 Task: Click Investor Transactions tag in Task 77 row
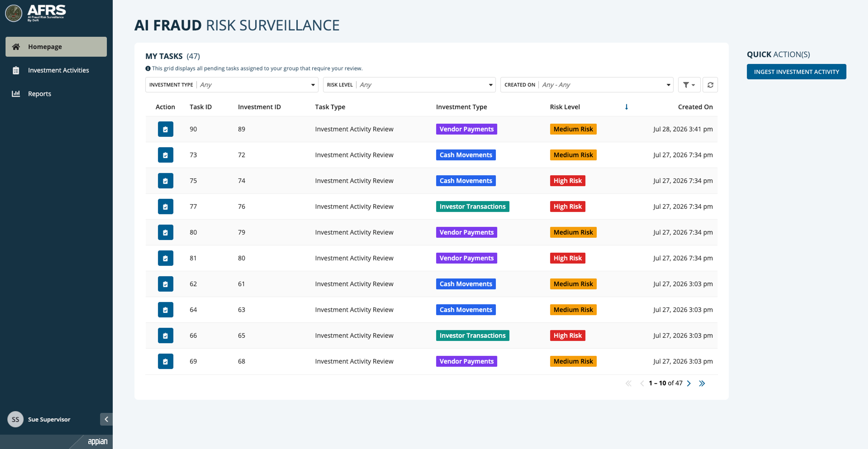472,207
